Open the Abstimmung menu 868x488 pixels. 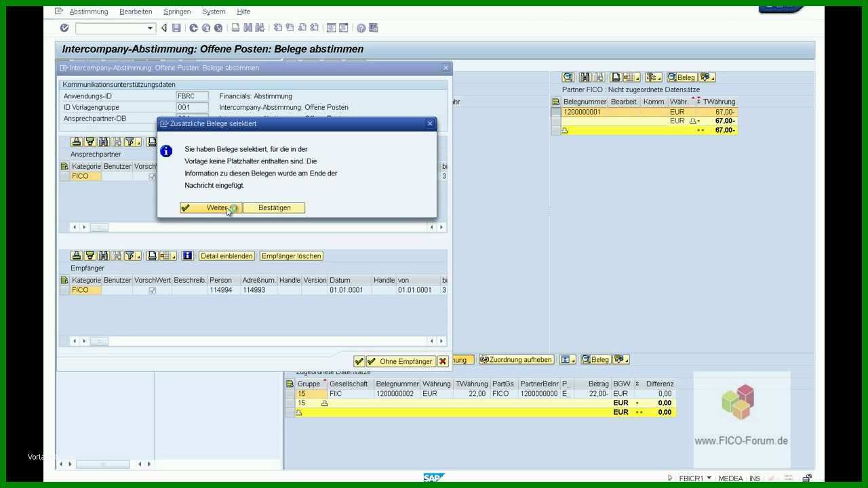[89, 12]
